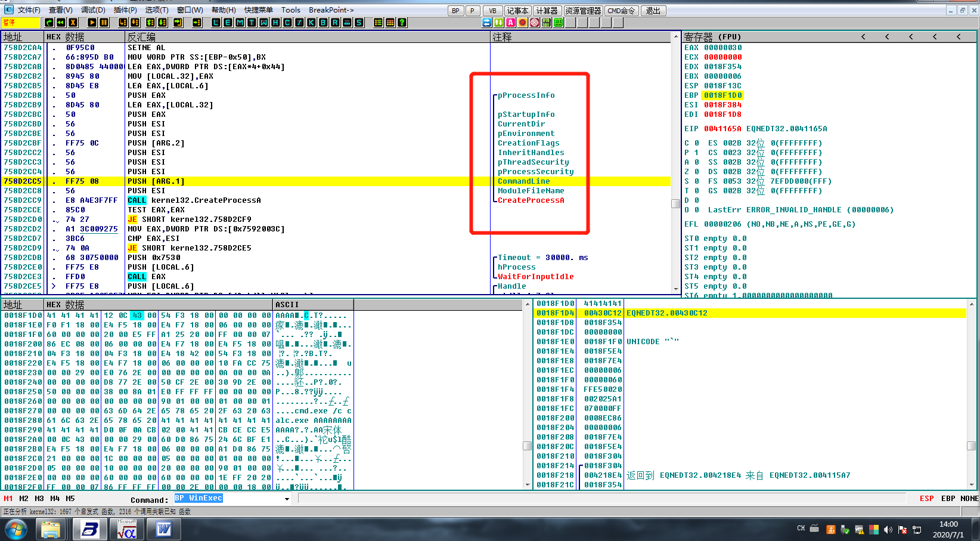Click the Restart program toolbar icon
Viewport: 980px width, 541px height.
(x=49, y=23)
